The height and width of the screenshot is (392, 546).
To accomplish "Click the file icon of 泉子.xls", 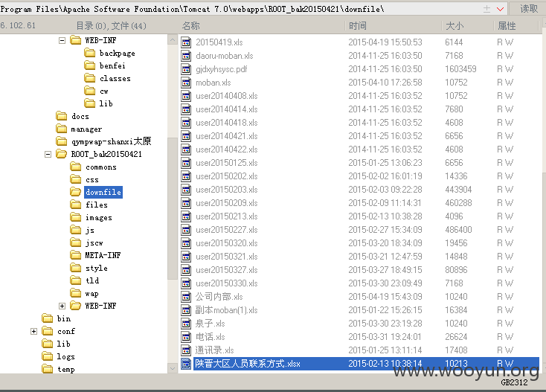I will point(186,324).
